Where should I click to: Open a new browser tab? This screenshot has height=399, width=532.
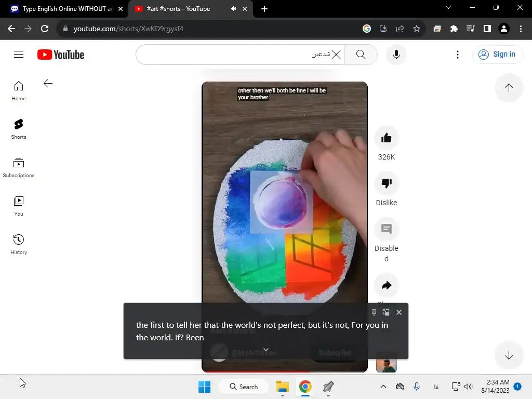tap(264, 9)
